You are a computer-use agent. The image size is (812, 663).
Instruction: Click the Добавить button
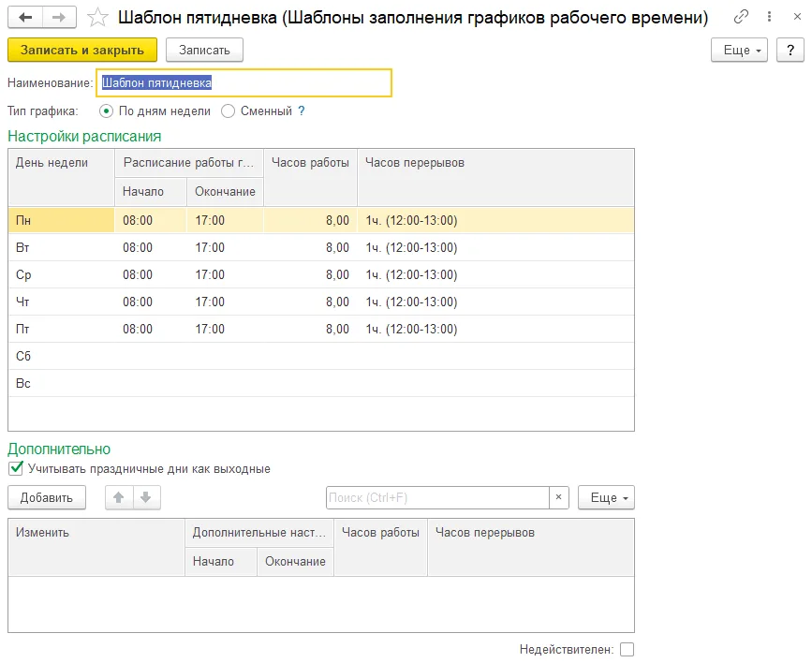tap(47, 498)
